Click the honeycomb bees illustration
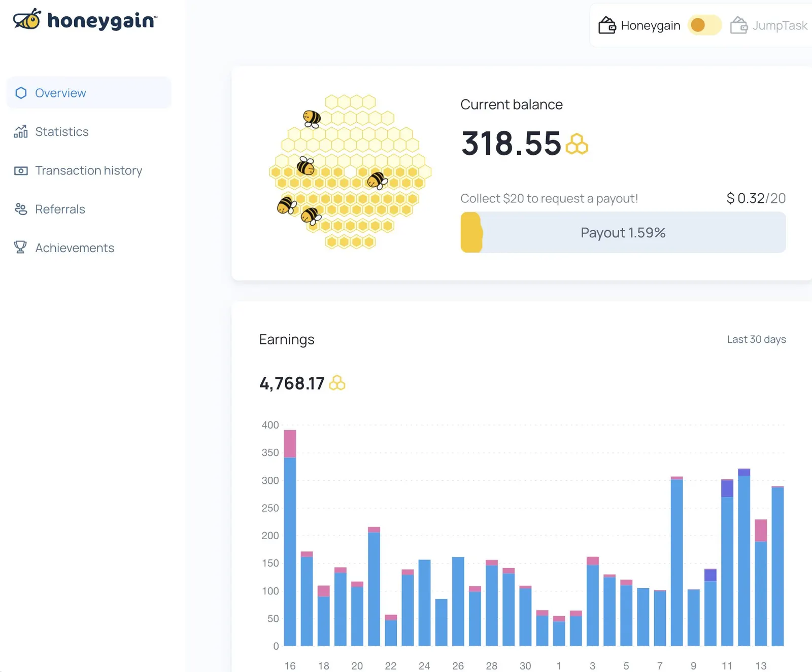The height and width of the screenshot is (672, 812). [350, 171]
